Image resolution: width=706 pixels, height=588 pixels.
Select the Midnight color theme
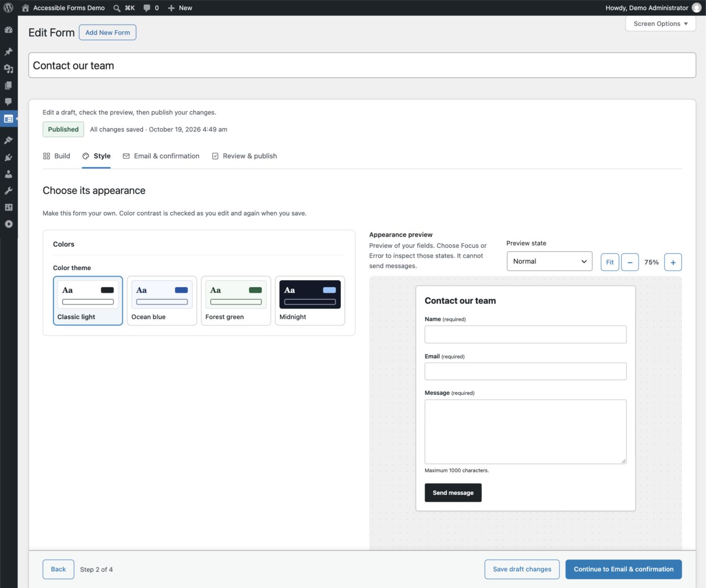310,300
